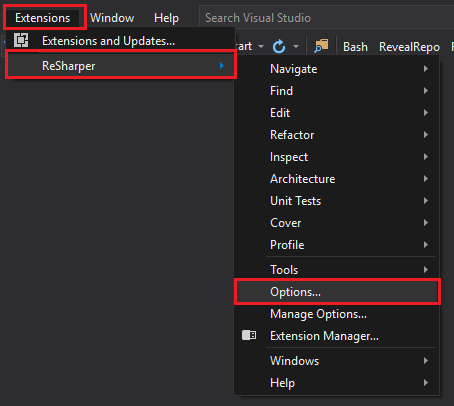Click the Find in Files folder icon
Screen dimensions: 454x406
[321, 46]
